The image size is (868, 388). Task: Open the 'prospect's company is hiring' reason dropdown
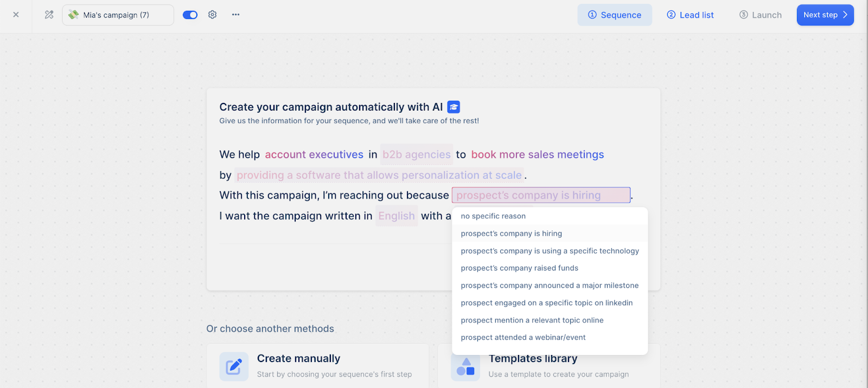tap(540, 195)
